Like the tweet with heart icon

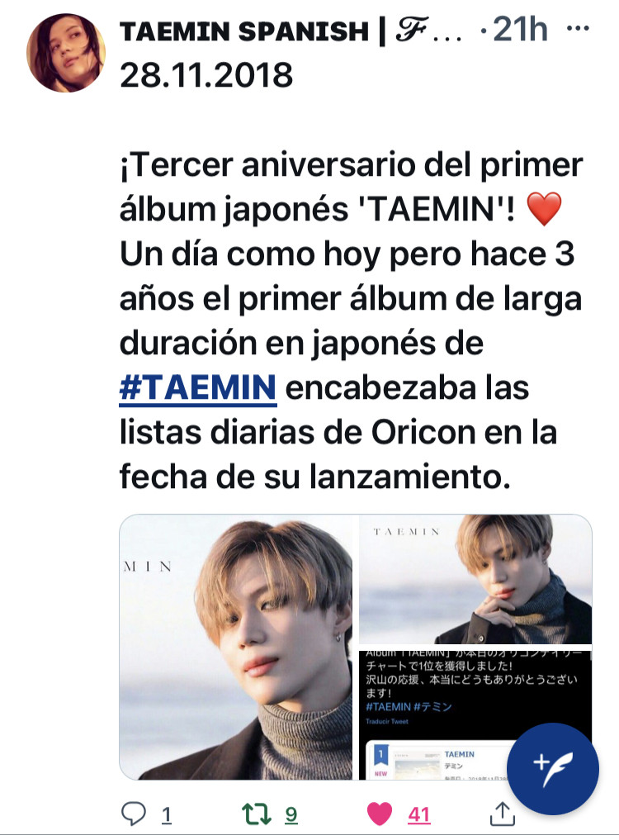(x=380, y=814)
